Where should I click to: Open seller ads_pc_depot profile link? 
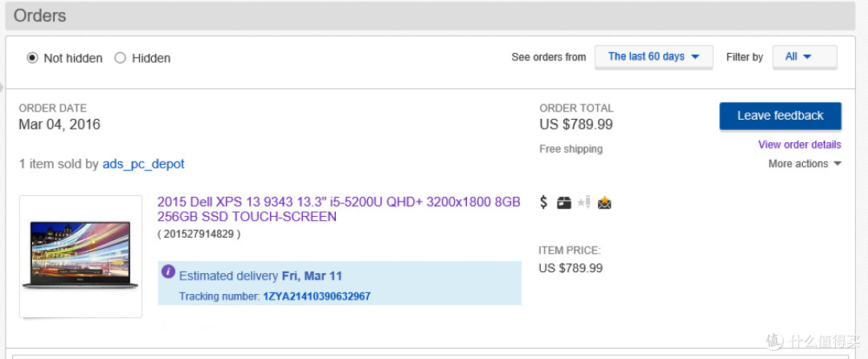click(143, 165)
